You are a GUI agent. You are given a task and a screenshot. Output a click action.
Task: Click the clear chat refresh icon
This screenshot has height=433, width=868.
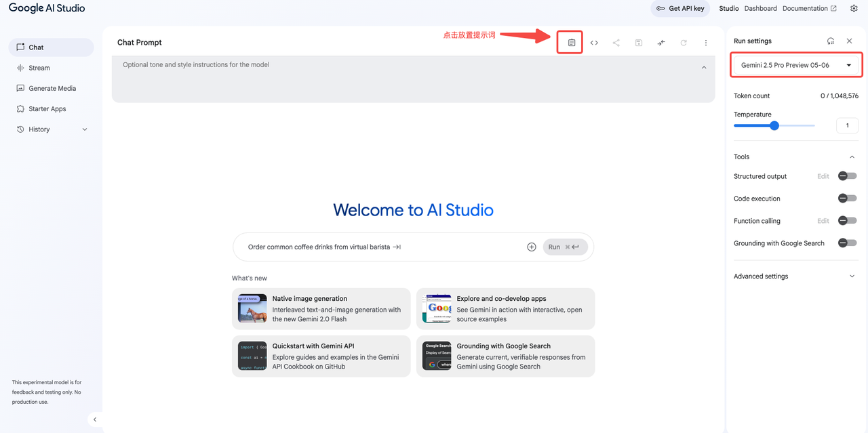point(684,43)
